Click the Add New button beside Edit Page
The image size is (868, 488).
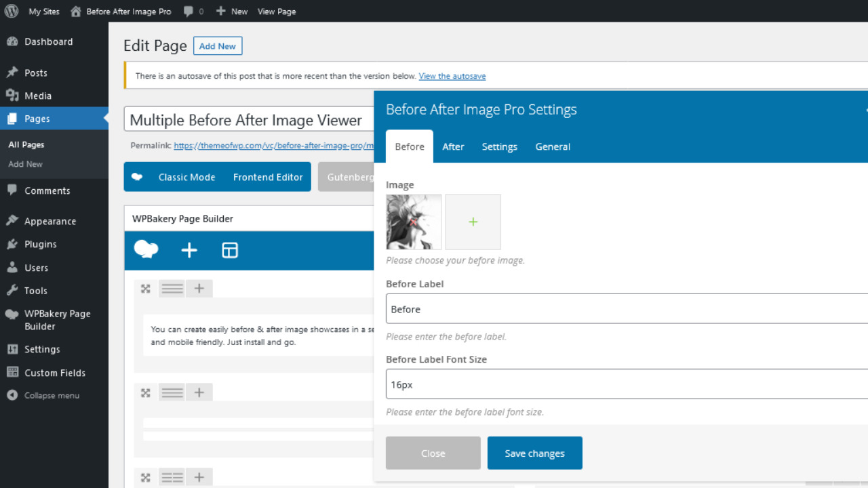coord(218,46)
